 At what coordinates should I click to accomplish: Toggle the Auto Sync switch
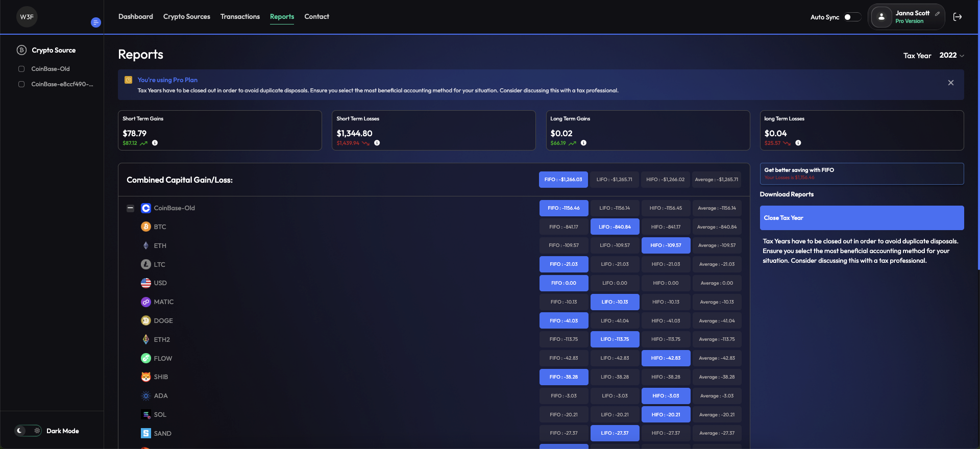point(852,17)
